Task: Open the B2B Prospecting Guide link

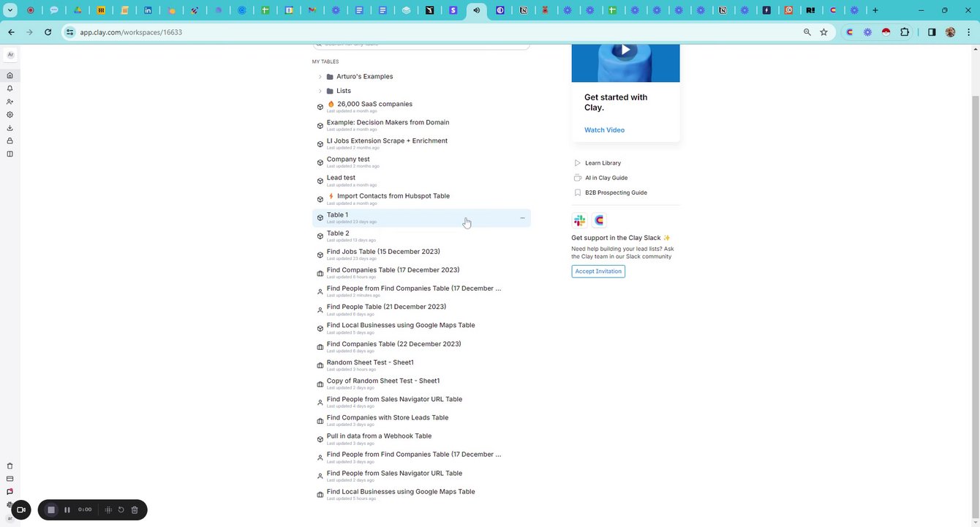Action: 616,193
